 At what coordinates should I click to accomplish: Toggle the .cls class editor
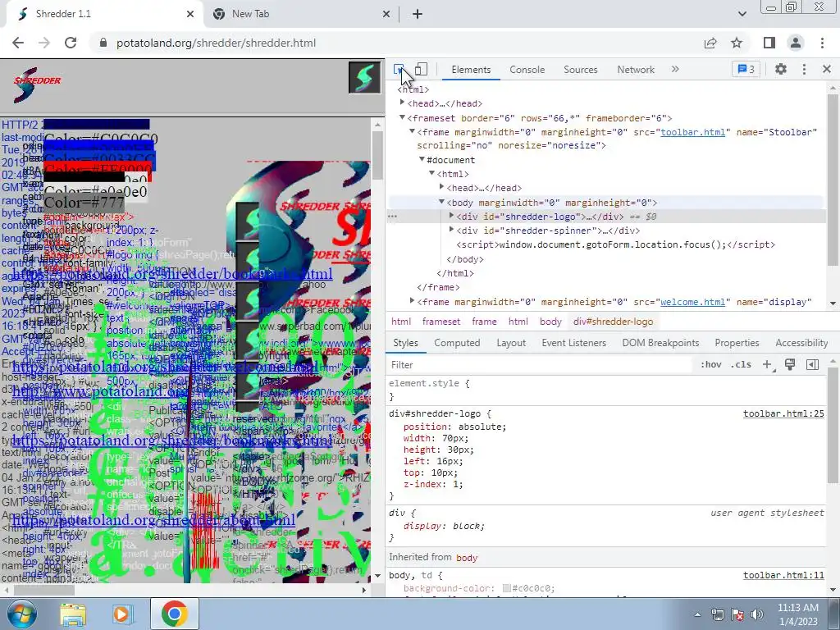tap(741, 365)
